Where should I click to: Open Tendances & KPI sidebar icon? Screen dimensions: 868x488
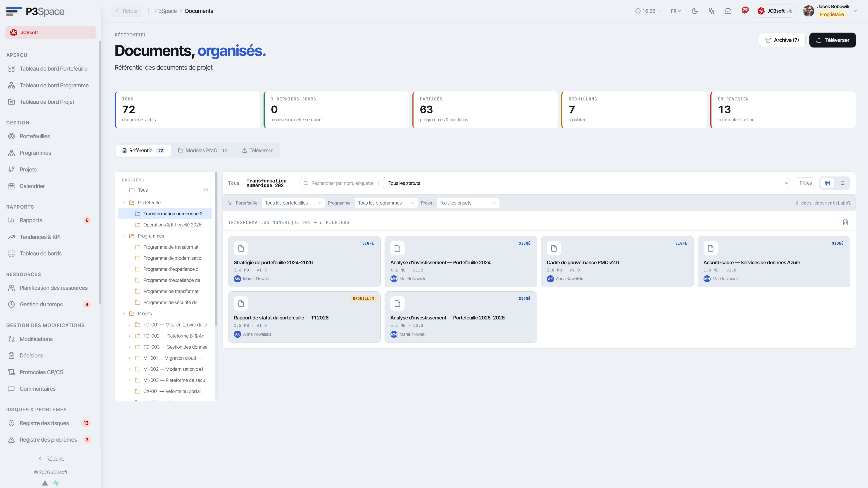tap(12, 237)
